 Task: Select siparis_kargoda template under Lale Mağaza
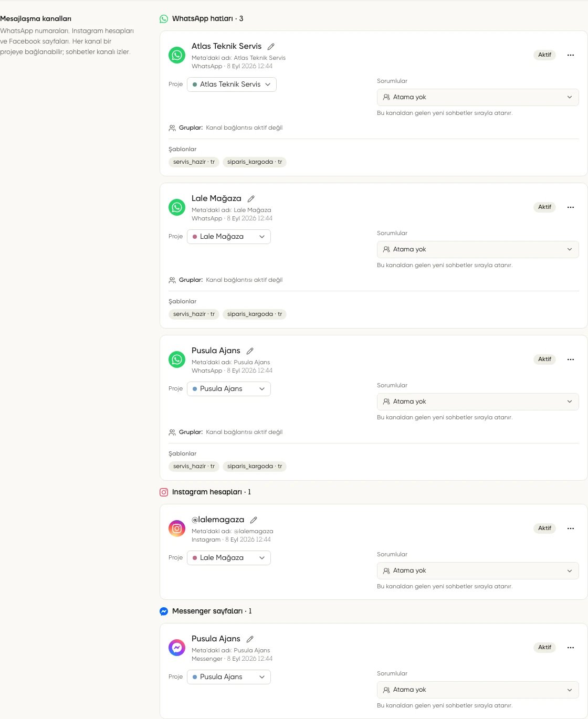coord(255,314)
